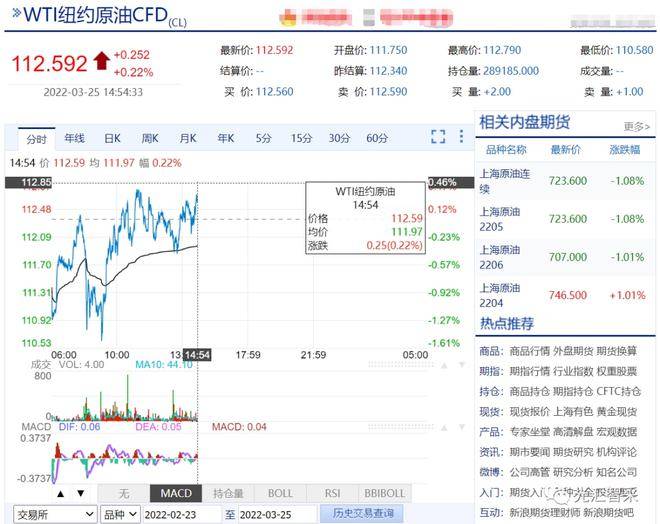Screen dimensions: 660x524
Task: Open 权重股票 link
Action: point(617,371)
